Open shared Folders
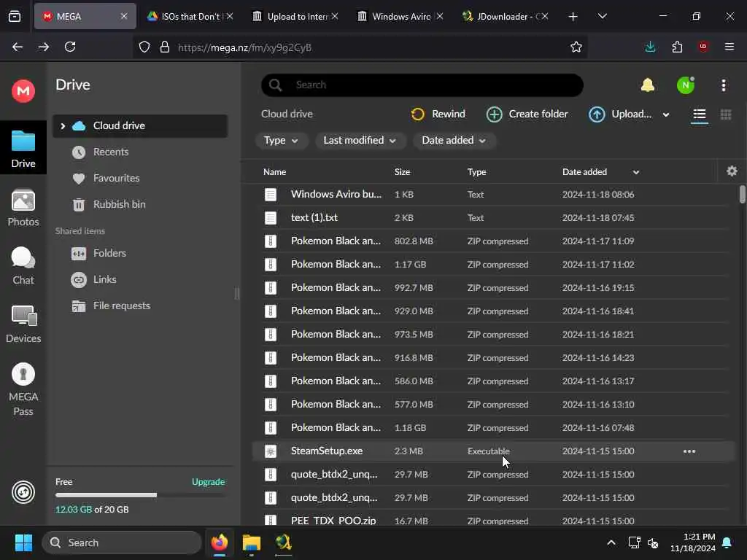 (140, 253)
